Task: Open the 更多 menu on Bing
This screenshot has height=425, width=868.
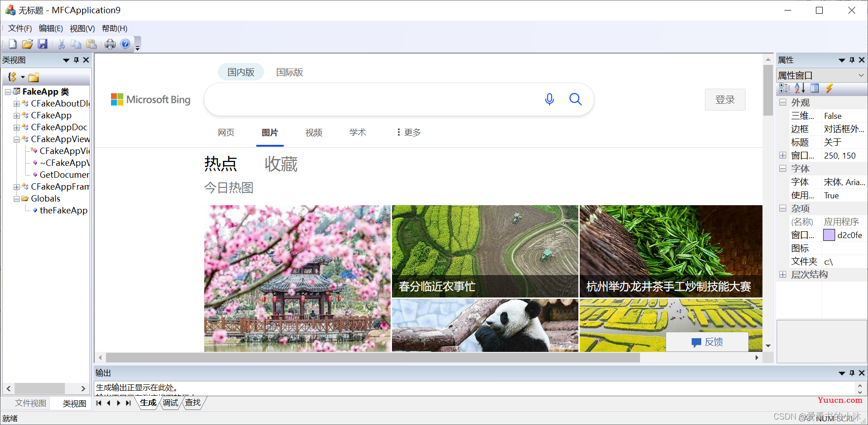Action: [409, 133]
